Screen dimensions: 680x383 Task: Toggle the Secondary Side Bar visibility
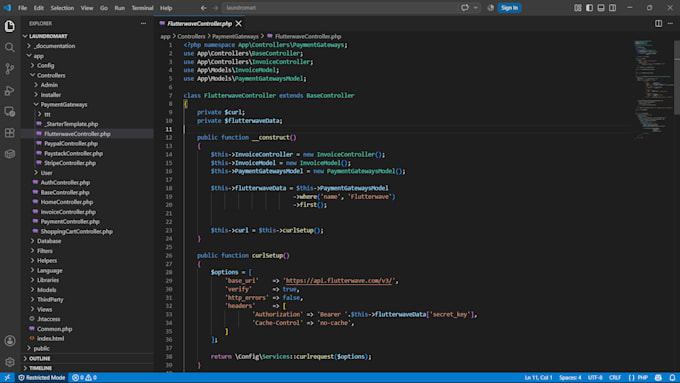pyautogui.click(x=612, y=8)
